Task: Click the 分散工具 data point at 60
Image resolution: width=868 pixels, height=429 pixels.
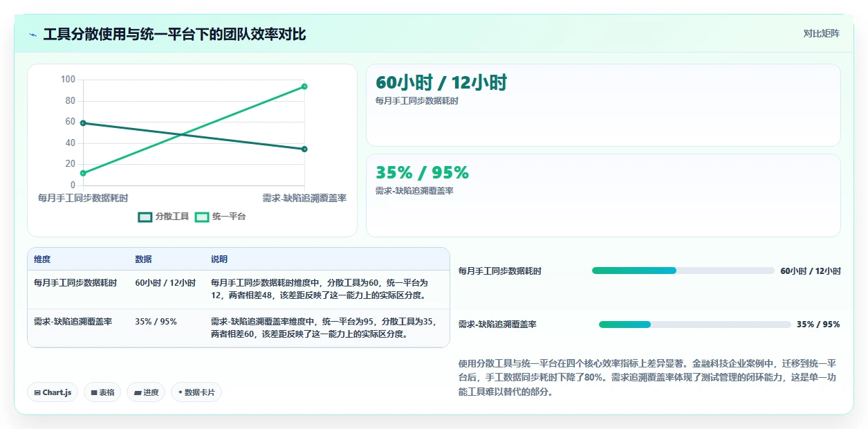Action: (x=83, y=123)
